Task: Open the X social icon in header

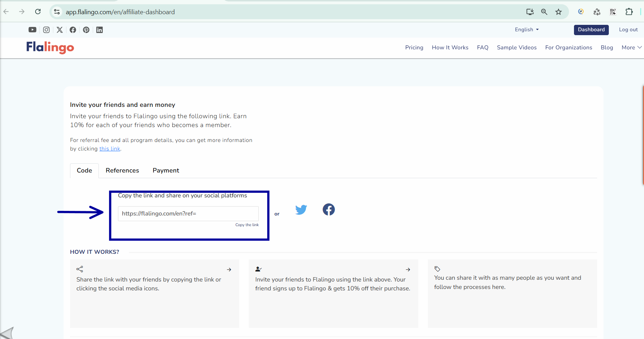Action: (60, 30)
